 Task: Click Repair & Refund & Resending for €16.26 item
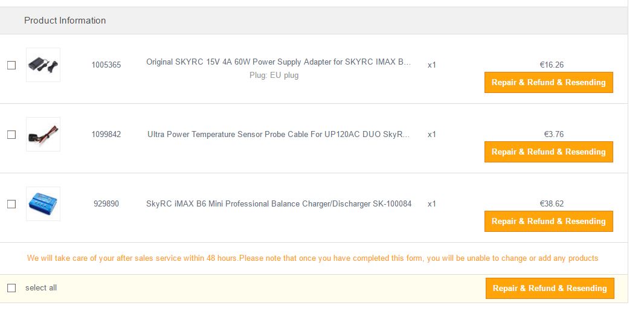tap(549, 83)
